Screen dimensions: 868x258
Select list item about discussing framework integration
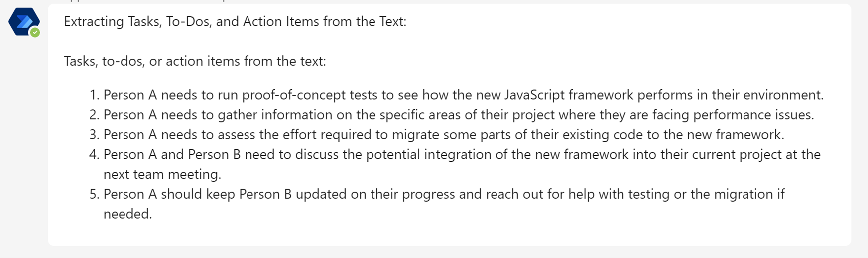[x=462, y=154]
